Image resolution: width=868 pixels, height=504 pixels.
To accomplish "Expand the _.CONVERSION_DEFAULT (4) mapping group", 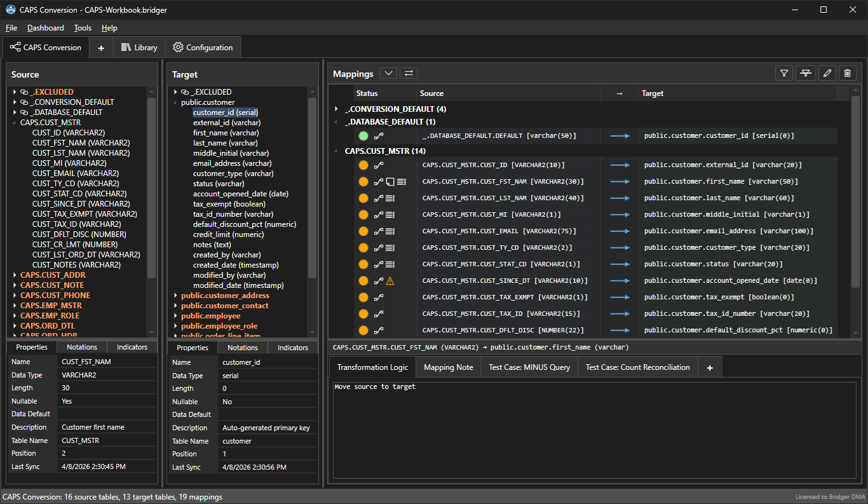I will [x=337, y=109].
